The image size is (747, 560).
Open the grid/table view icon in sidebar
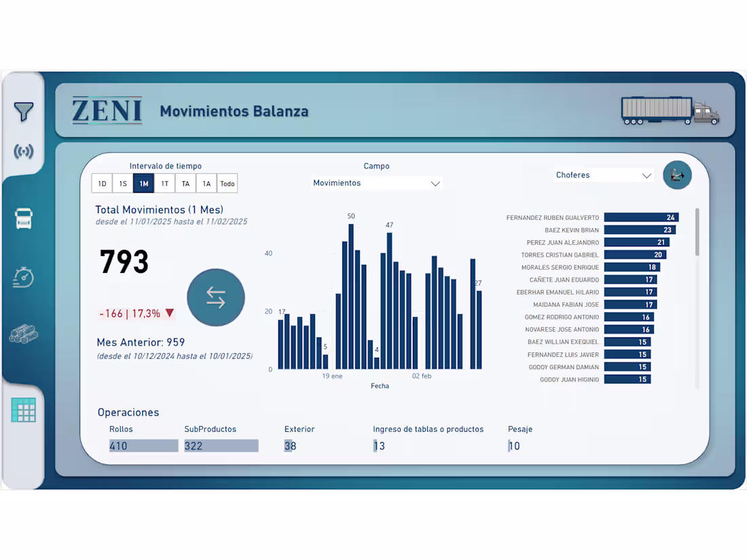point(23,410)
